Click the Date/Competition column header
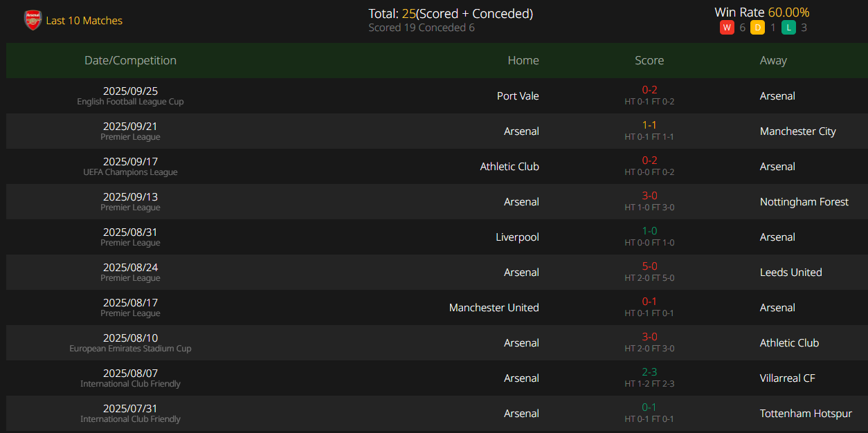This screenshot has width=868, height=433. coord(130,60)
